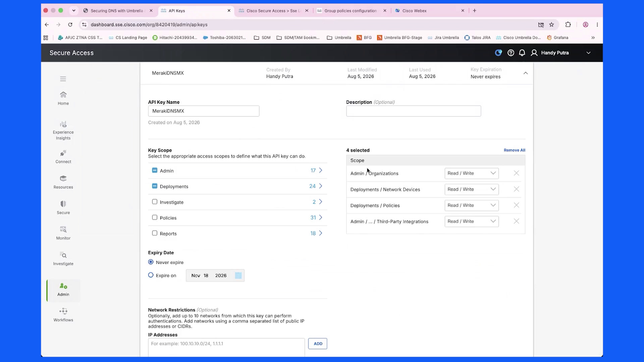The width and height of the screenshot is (644, 362).
Task: Expand the Admin scope list chevron
Action: [x=321, y=170]
